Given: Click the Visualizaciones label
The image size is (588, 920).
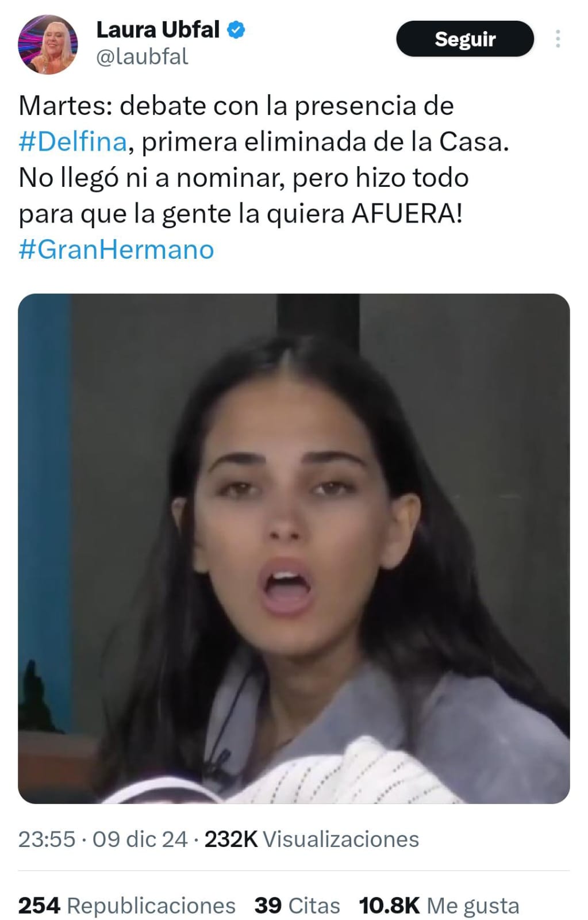Looking at the screenshot, I should [x=341, y=839].
